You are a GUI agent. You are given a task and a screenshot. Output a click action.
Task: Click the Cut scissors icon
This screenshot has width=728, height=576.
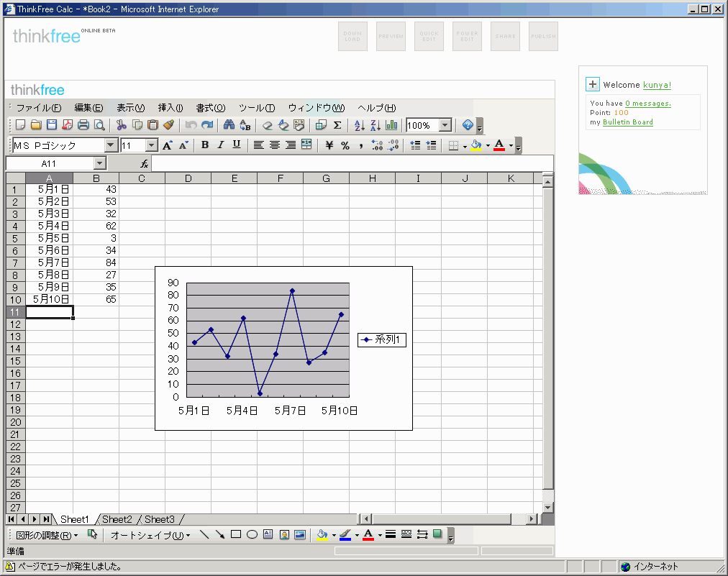122,125
